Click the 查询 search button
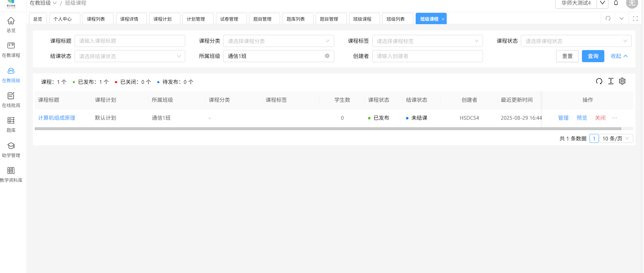 (593, 56)
